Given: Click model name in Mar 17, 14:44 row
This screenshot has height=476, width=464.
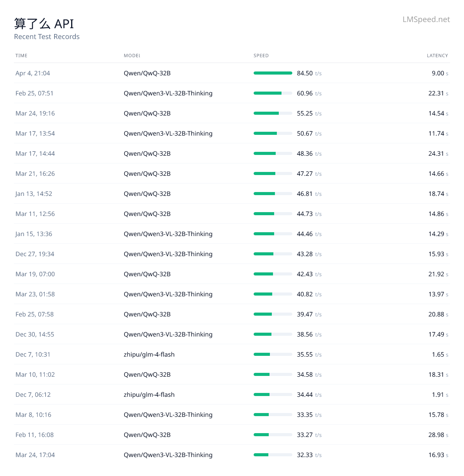Looking at the screenshot, I should (147, 153).
